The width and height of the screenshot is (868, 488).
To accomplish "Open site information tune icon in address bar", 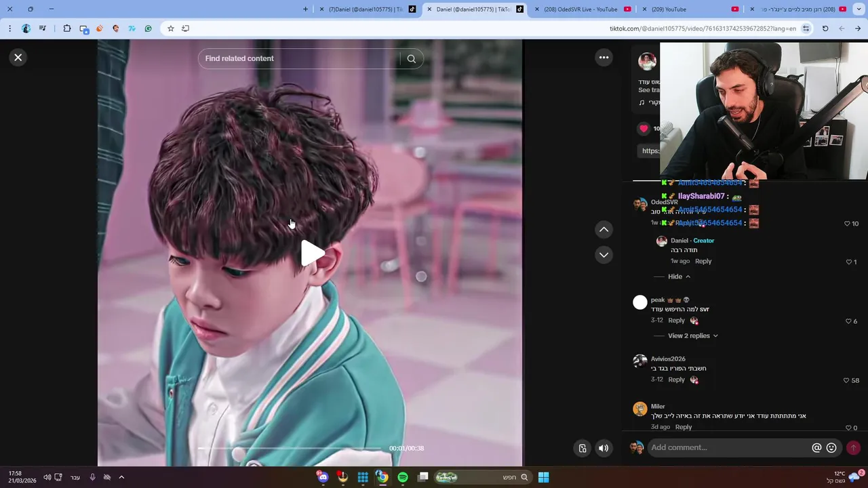I will 806,28.
